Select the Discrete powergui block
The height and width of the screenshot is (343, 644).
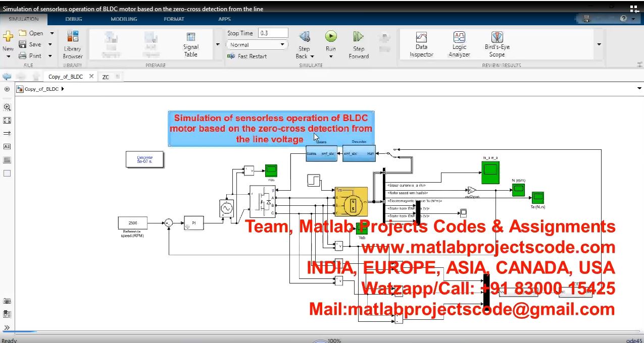click(x=145, y=159)
